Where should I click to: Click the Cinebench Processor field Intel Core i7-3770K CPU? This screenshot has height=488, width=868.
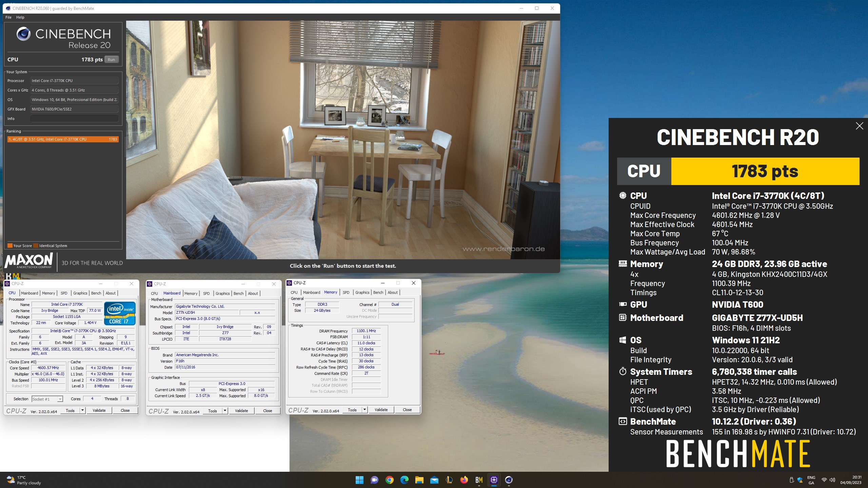(74, 81)
